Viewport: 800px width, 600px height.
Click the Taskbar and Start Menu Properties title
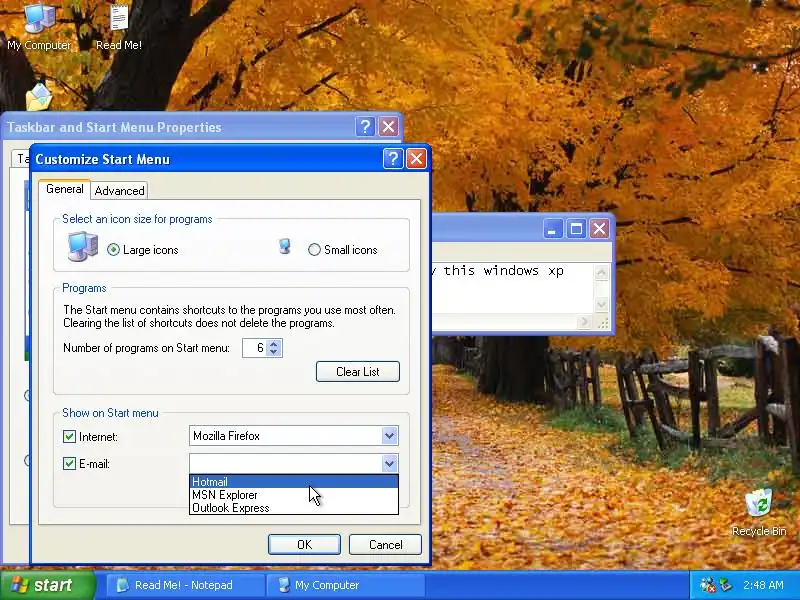pos(114,127)
